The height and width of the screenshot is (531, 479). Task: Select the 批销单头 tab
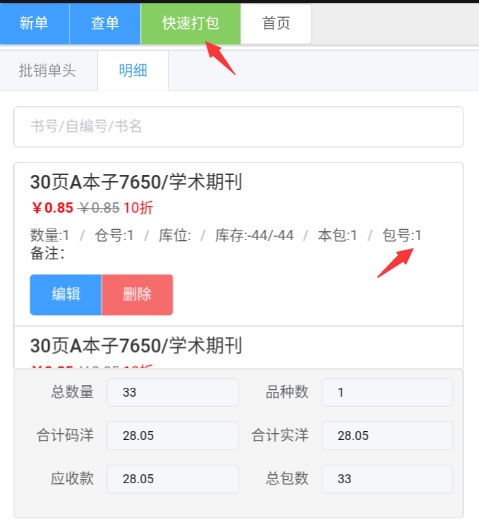point(48,71)
